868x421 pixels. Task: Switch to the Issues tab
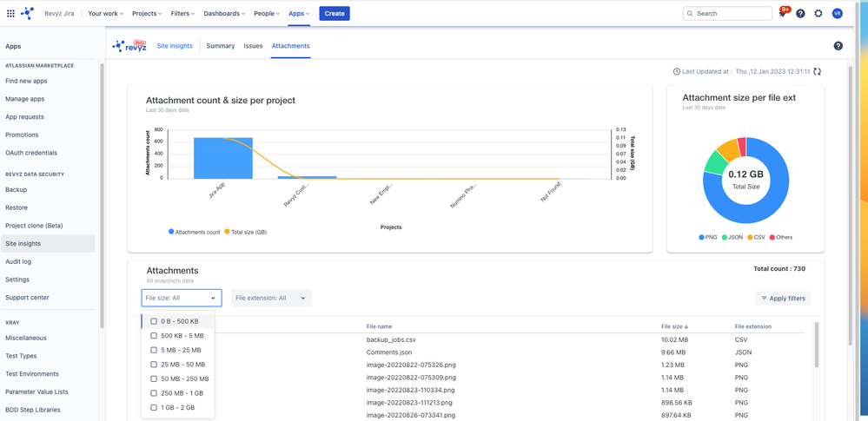253,46
